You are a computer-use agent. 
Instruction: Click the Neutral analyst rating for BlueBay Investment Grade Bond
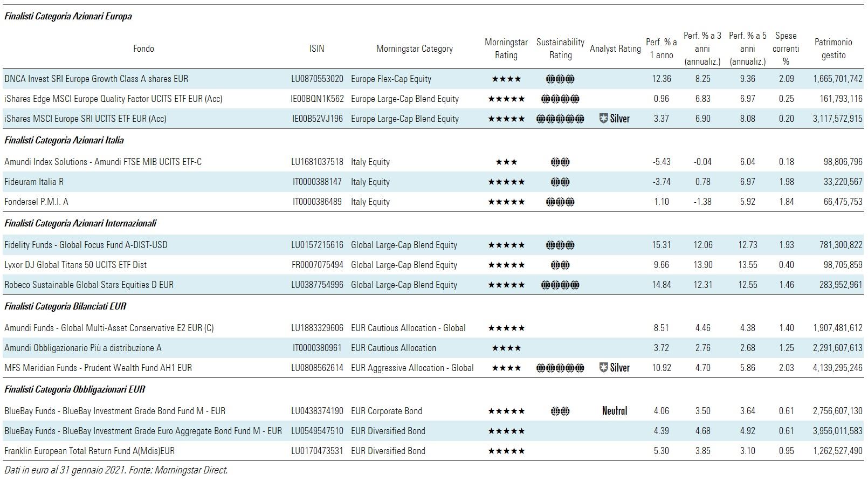click(x=615, y=411)
